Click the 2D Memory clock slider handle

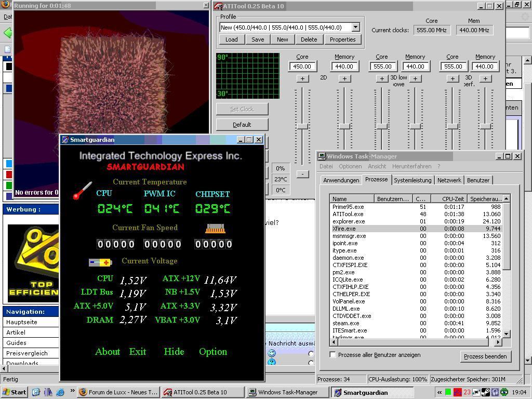tap(344, 126)
